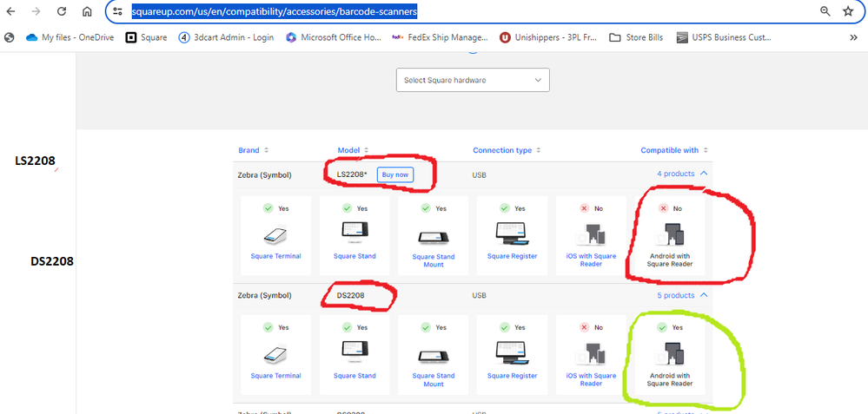The height and width of the screenshot is (414, 868).
Task: Click Square Terminal device image under LS2208
Action: [x=275, y=233]
